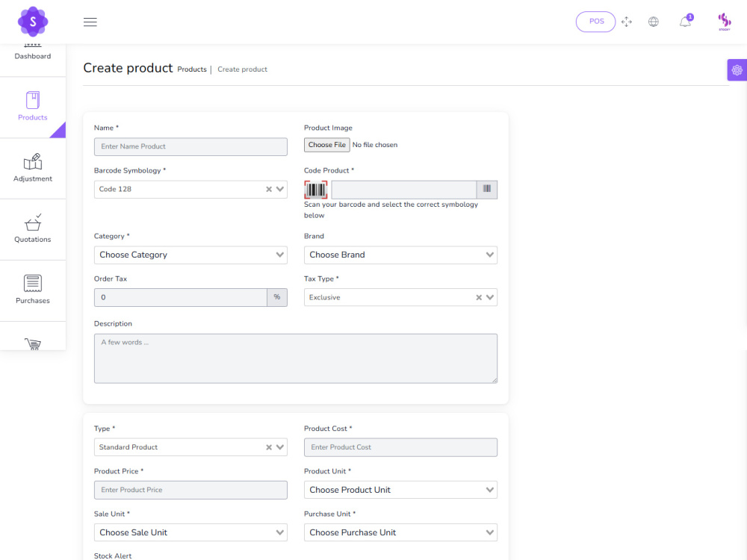The image size is (747, 560).
Task: Click the percent sign addon
Action: pyautogui.click(x=277, y=297)
